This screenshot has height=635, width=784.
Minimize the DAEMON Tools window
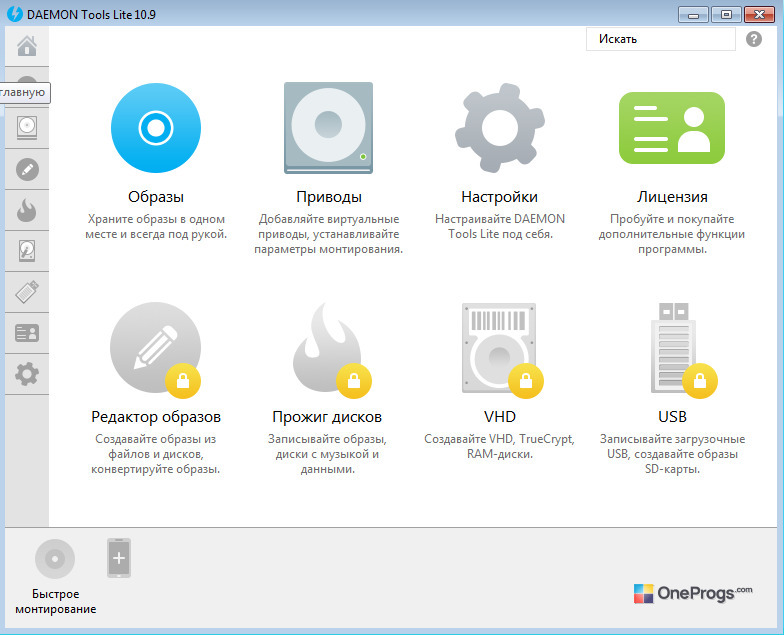click(x=693, y=14)
